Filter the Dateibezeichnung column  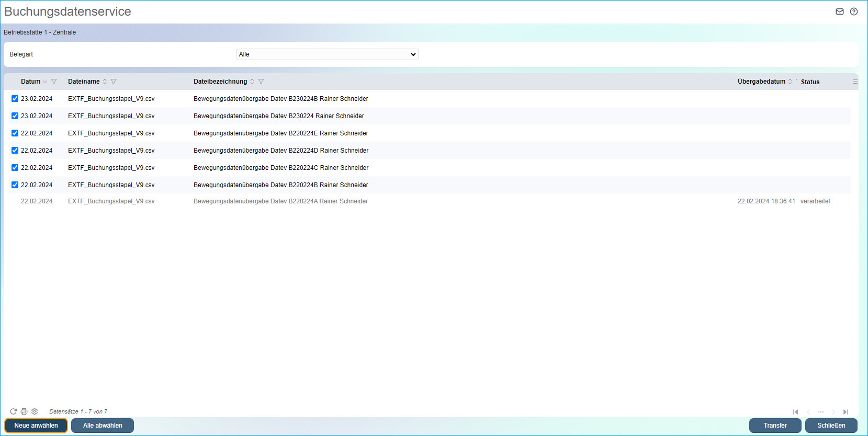click(x=261, y=82)
